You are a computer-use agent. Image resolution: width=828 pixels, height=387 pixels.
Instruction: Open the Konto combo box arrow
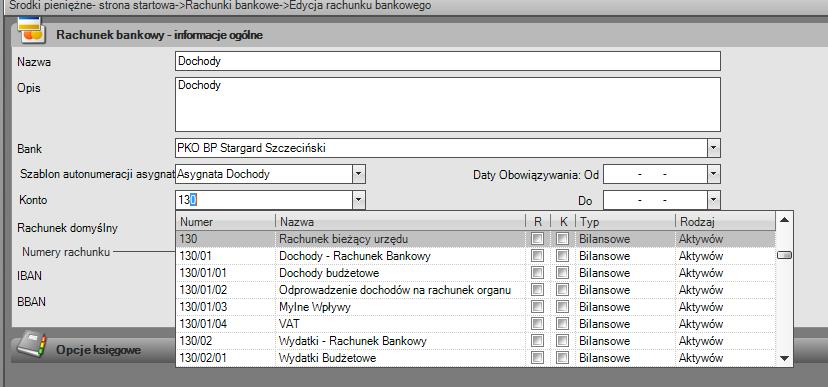click(x=359, y=200)
